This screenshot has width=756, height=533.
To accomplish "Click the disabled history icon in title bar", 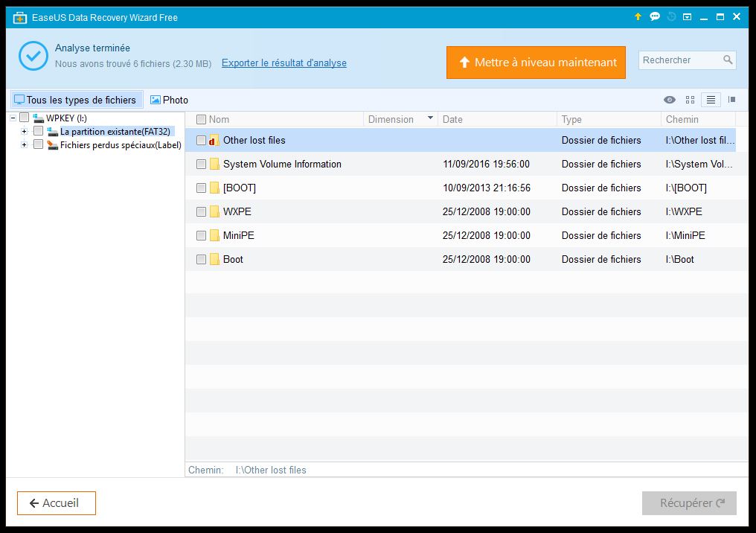I will 671,17.
